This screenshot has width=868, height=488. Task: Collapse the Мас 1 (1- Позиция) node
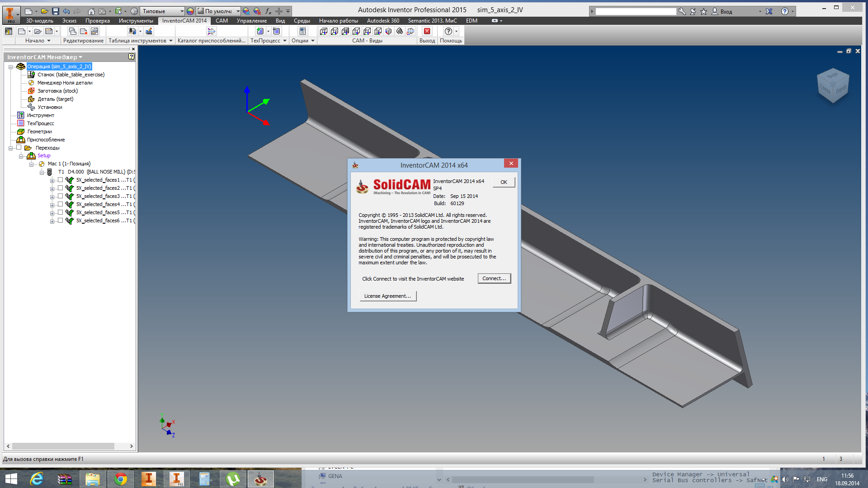(x=31, y=164)
